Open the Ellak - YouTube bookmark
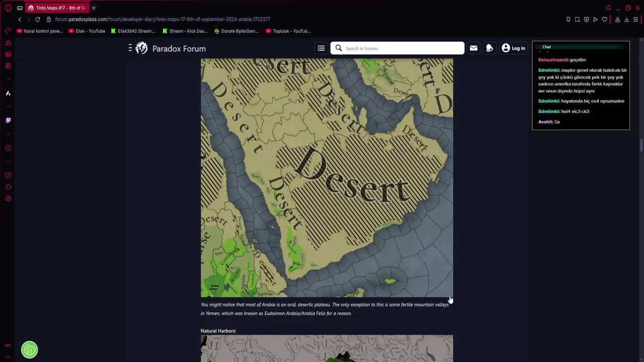Image resolution: width=644 pixels, height=362 pixels. coord(87,31)
